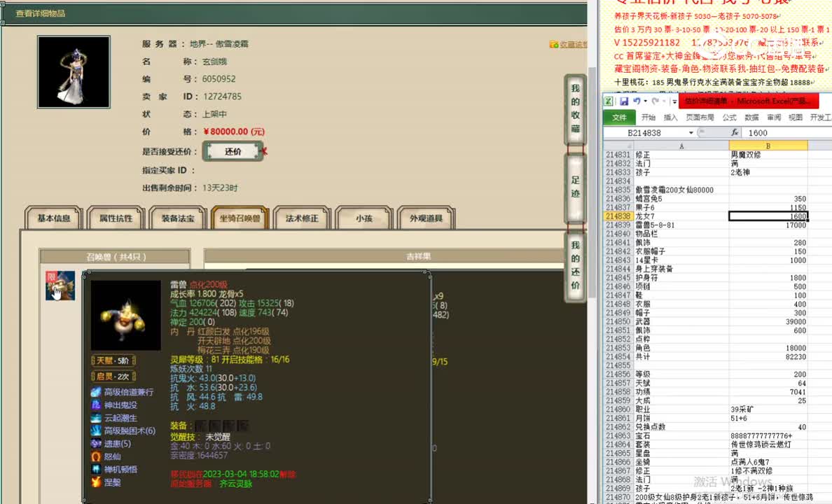Switch to the 开始 ribbon tab
The height and width of the screenshot is (504, 832).
coord(649,117)
